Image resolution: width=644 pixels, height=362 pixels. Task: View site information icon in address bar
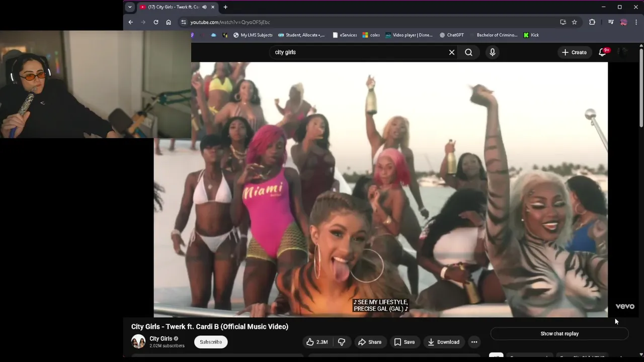[x=184, y=22]
